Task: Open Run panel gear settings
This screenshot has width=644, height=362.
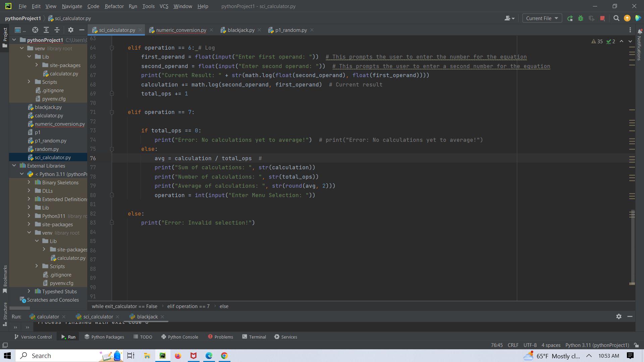Action: 619,316
